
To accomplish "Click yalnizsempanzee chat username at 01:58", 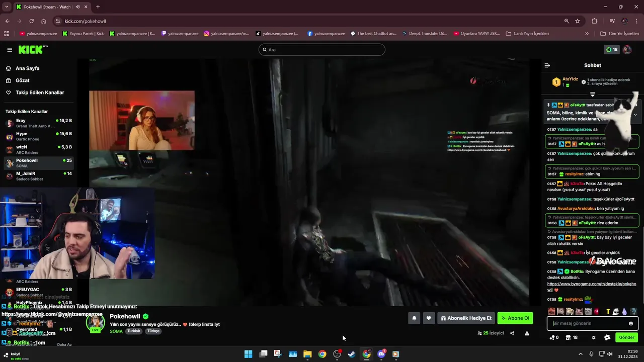I will pyautogui.click(x=574, y=199).
